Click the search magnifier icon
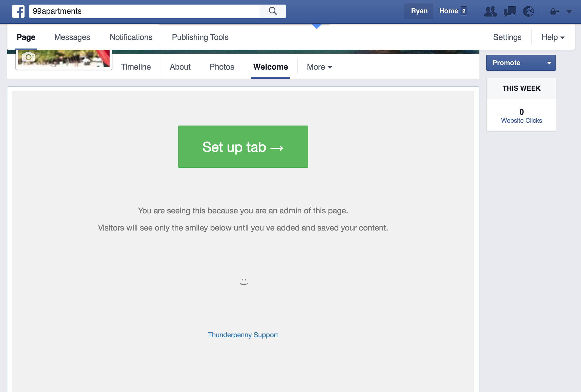 [273, 11]
